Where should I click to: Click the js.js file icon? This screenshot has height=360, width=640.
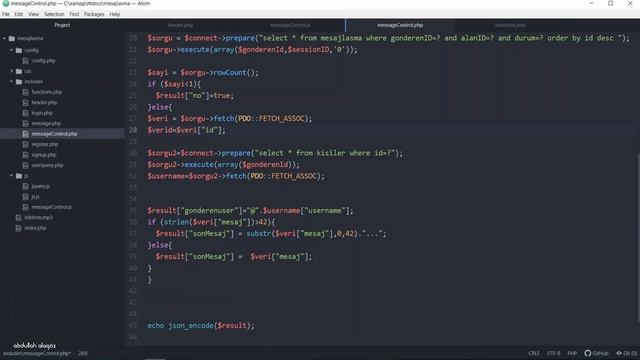pyautogui.click(x=25, y=197)
